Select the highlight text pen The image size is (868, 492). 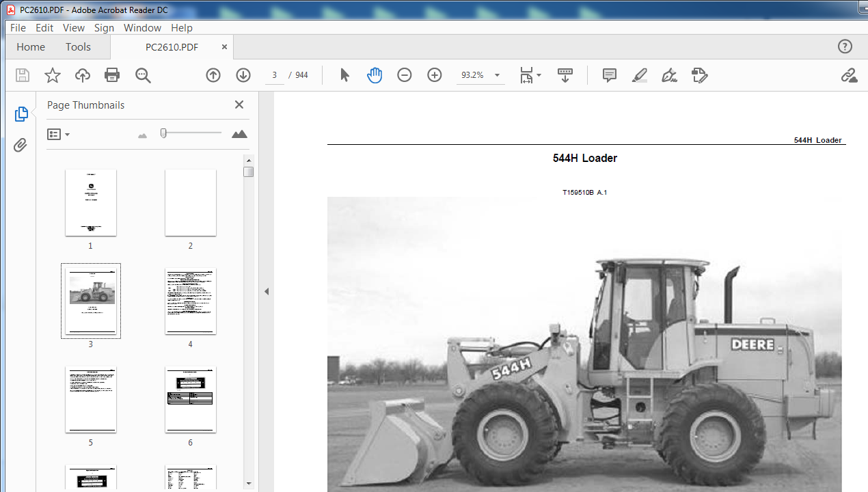coord(640,75)
